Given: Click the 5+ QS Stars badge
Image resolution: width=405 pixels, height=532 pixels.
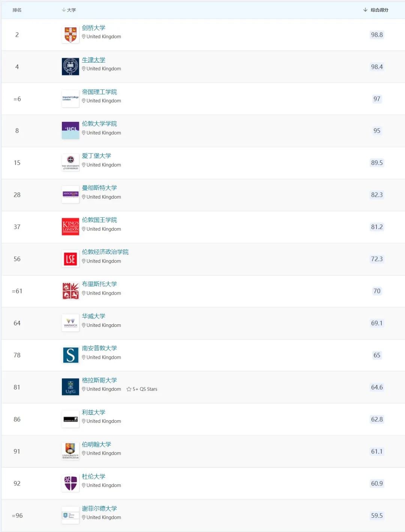Looking at the screenshot, I should pos(142,389).
